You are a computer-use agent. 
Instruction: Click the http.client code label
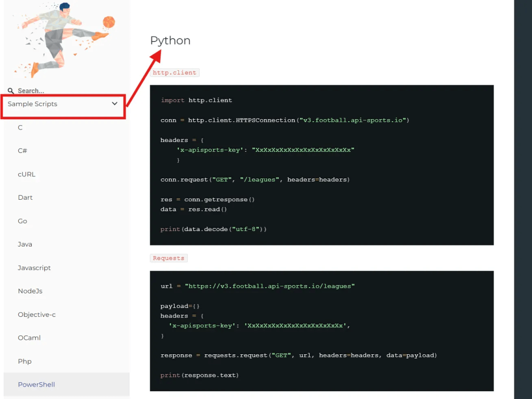pyautogui.click(x=174, y=73)
